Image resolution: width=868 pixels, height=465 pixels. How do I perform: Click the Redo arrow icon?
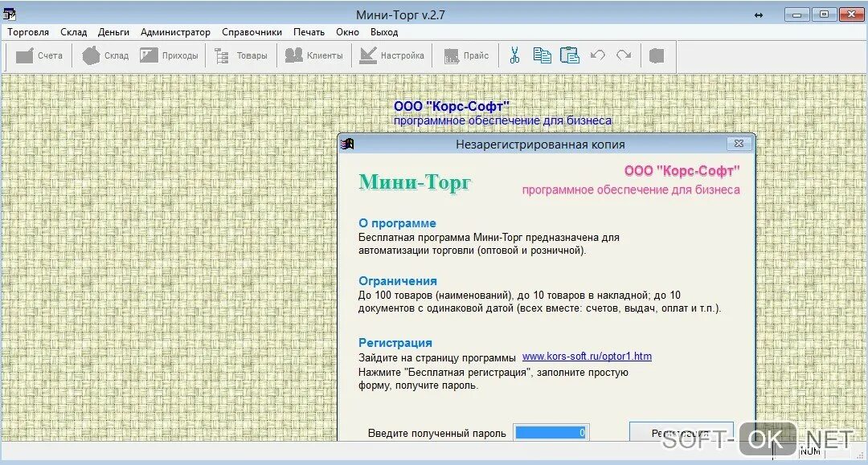click(624, 55)
